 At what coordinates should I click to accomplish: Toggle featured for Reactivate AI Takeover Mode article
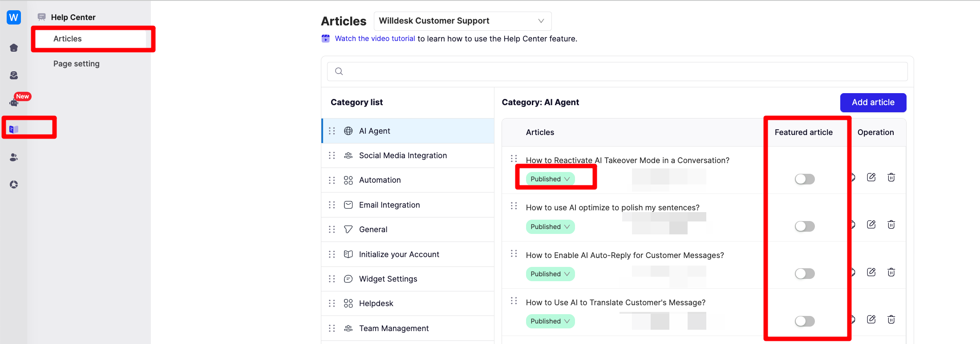pyautogui.click(x=805, y=179)
